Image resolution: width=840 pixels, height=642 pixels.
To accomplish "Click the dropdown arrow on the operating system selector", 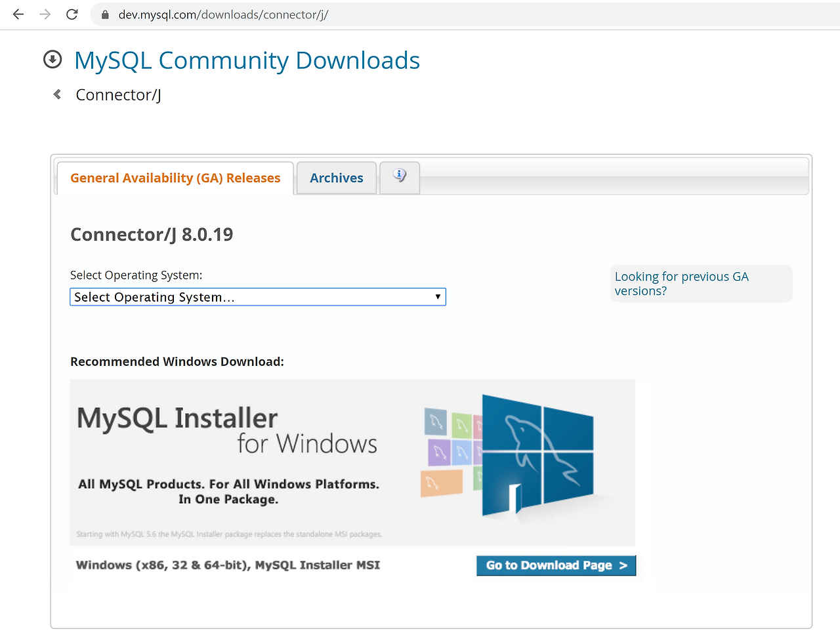I will tap(437, 296).
